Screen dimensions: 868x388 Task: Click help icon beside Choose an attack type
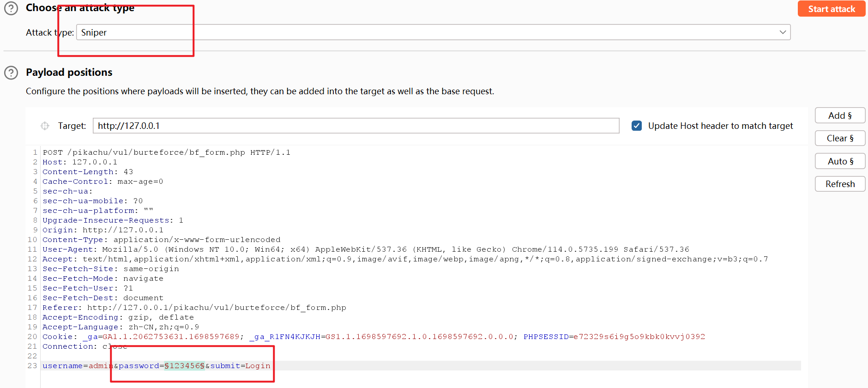(11, 8)
